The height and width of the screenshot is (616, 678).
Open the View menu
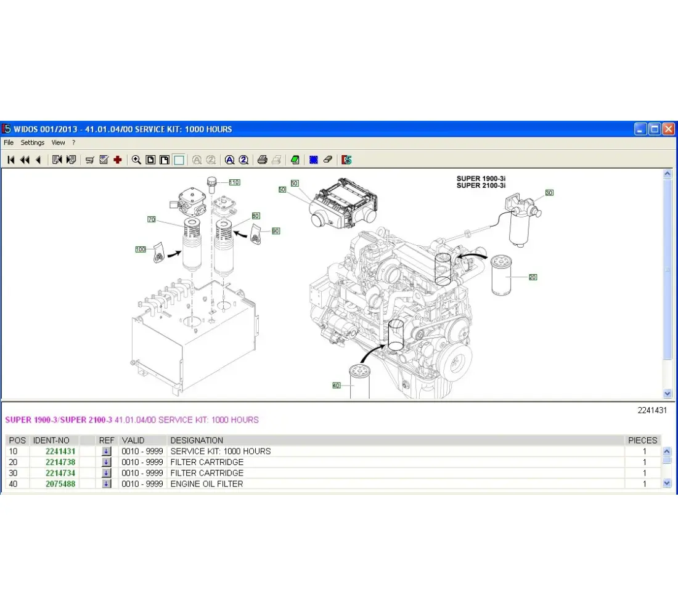click(x=59, y=143)
